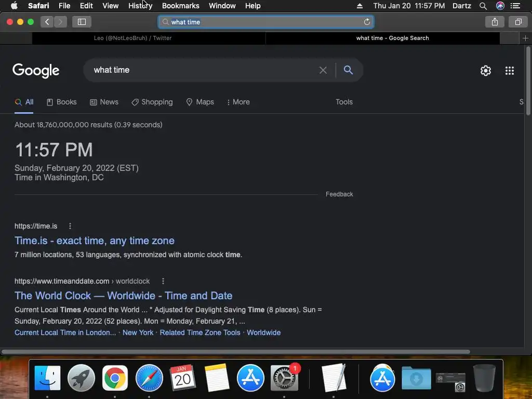532x399 pixels.
Task: Click the Google search magnifier button
Action: click(x=348, y=70)
